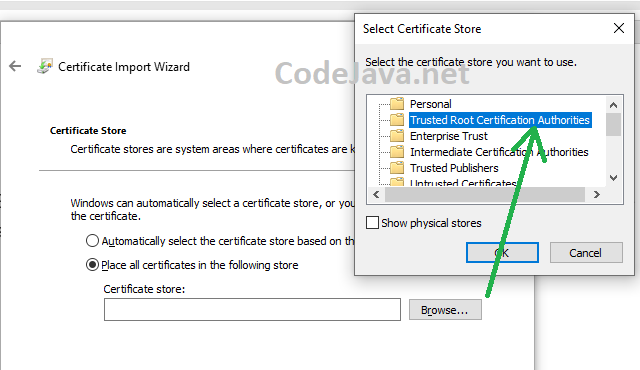This screenshot has height=370, width=640.
Task: Click the store list scroll down arrow
Action: pyautogui.click(x=613, y=178)
